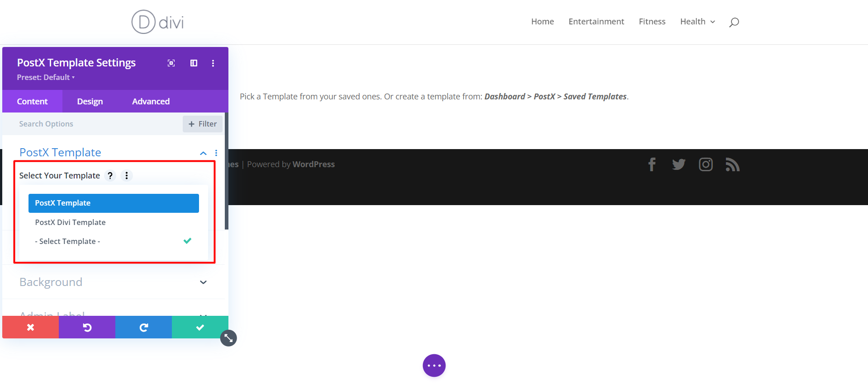Undo the last change with purple button
The height and width of the screenshot is (389, 868).
[x=87, y=327]
